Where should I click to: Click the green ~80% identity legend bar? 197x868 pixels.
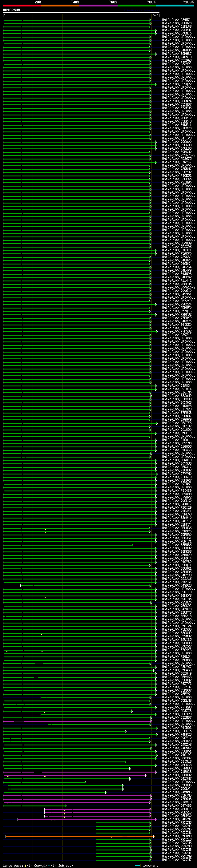[x=136, y=6]
